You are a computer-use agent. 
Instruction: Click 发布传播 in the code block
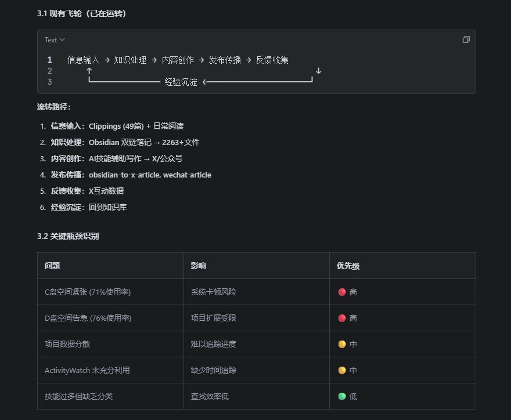point(225,60)
